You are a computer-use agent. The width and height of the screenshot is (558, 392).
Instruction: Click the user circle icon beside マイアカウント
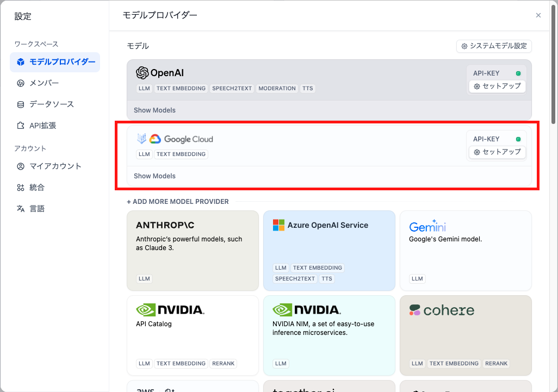[x=21, y=166]
